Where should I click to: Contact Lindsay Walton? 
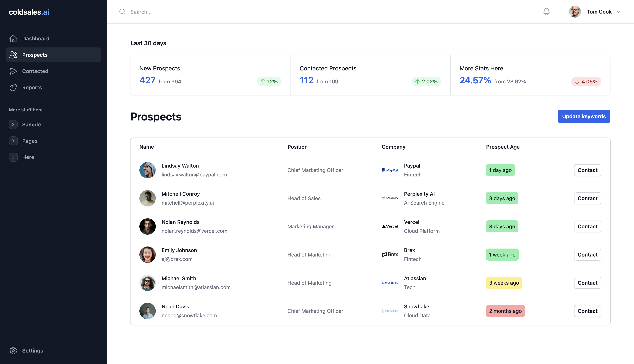(x=587, y=170)
